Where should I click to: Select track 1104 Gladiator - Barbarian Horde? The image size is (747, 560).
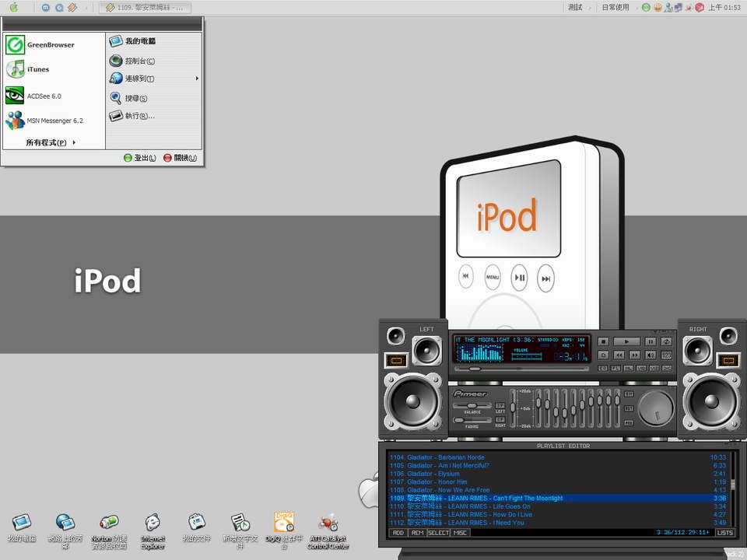tap(557, 457)
